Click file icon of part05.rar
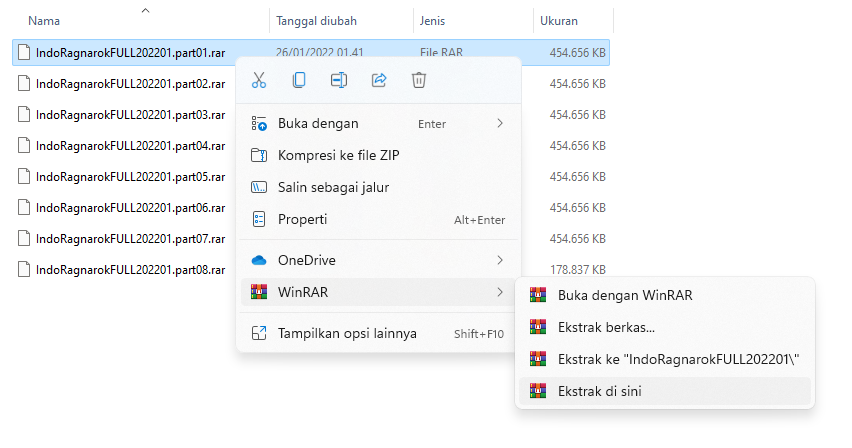 (x=24, y=177)
